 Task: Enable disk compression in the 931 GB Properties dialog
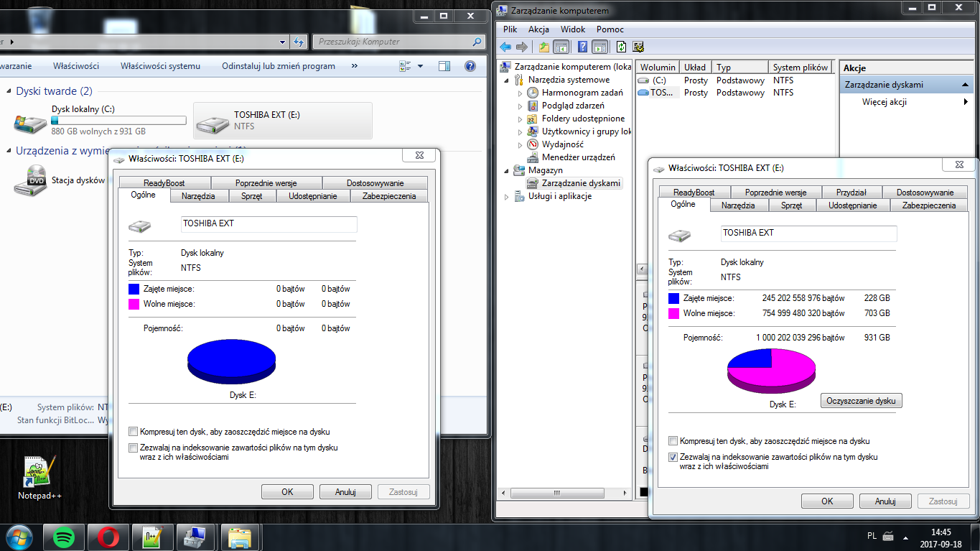673,441
